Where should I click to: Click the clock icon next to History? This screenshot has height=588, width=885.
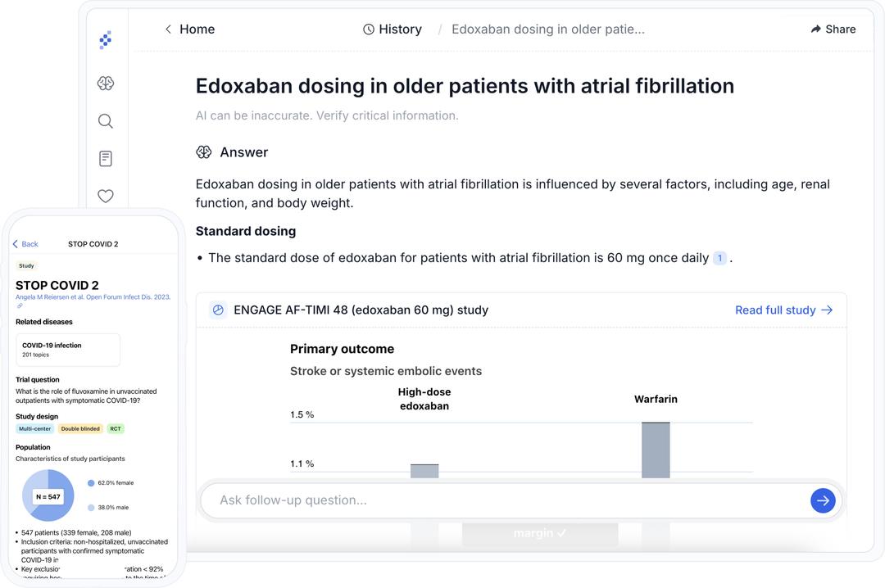point(369,29)
